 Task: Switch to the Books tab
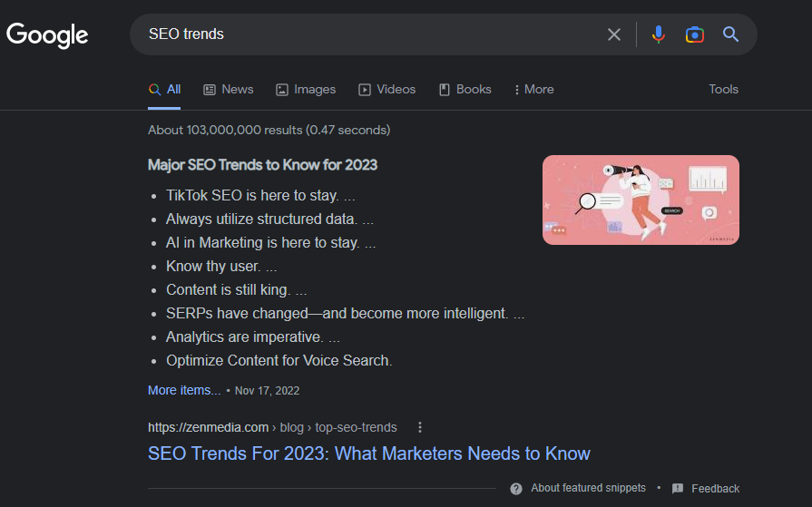point(465,90)
